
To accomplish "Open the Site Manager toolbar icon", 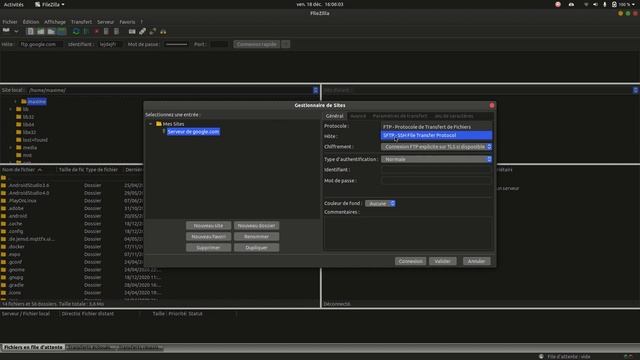I will [x=6, y=31].
